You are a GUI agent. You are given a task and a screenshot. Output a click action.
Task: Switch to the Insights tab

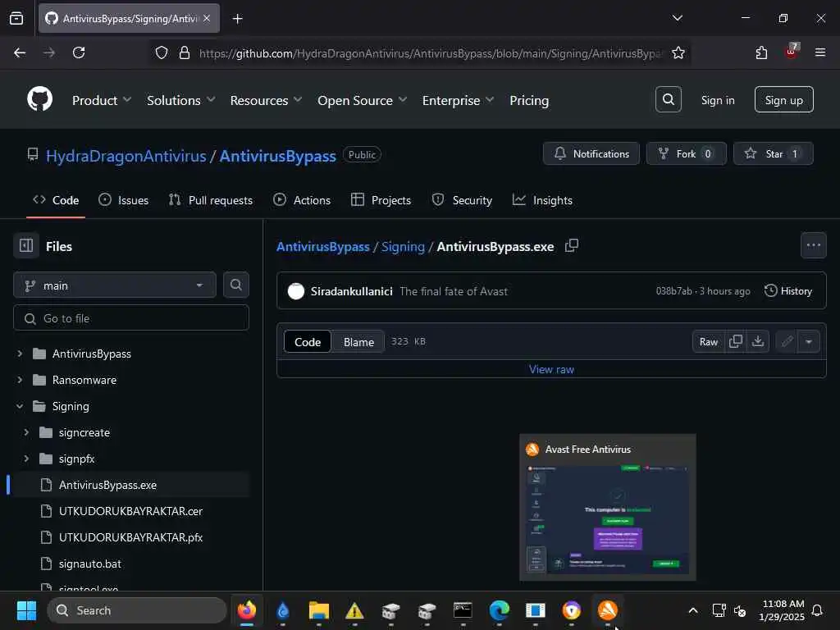point(542,200)
